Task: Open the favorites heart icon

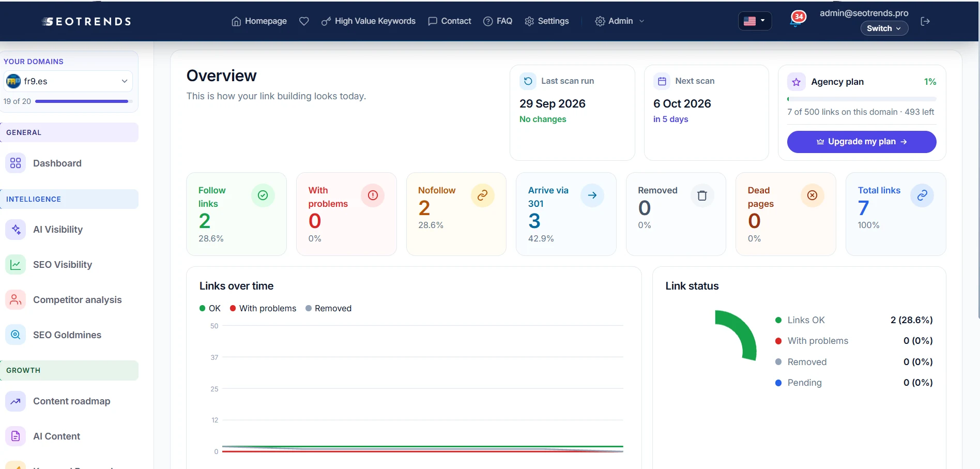Action: (304, 21)
